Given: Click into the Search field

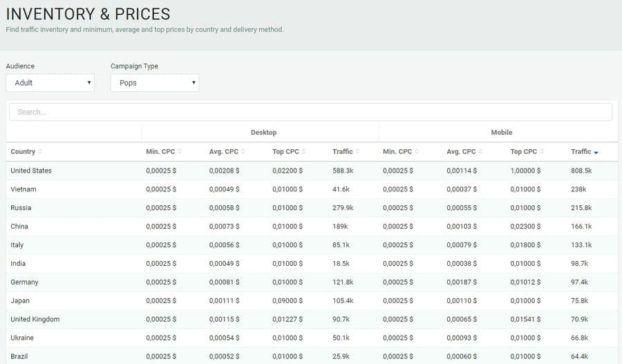Looking at the screenshot, I should [310, 112].
